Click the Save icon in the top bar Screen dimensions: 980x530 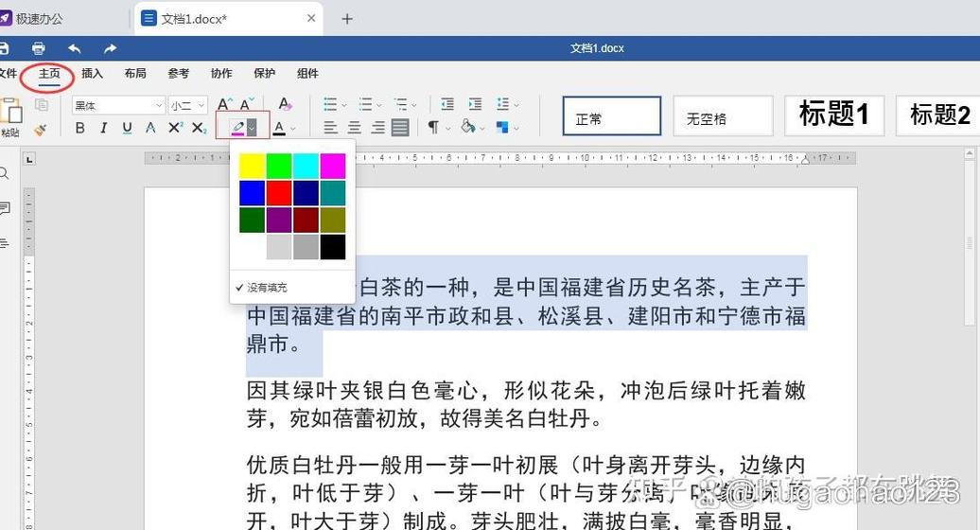tap(3, 48)
